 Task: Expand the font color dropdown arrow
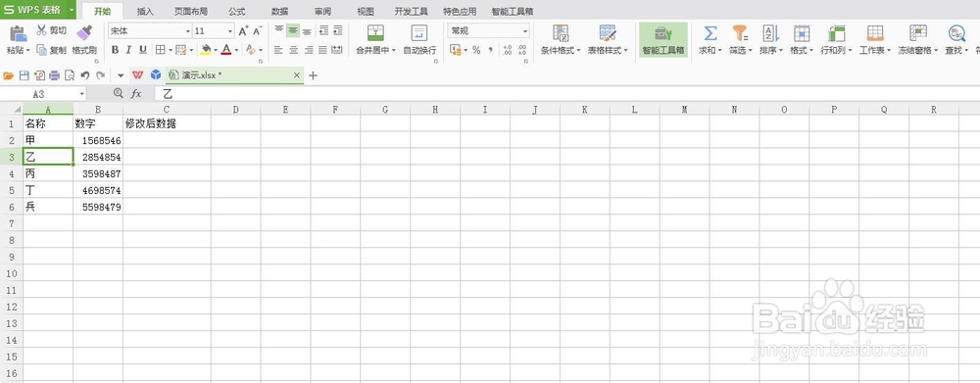coord(236,50)
